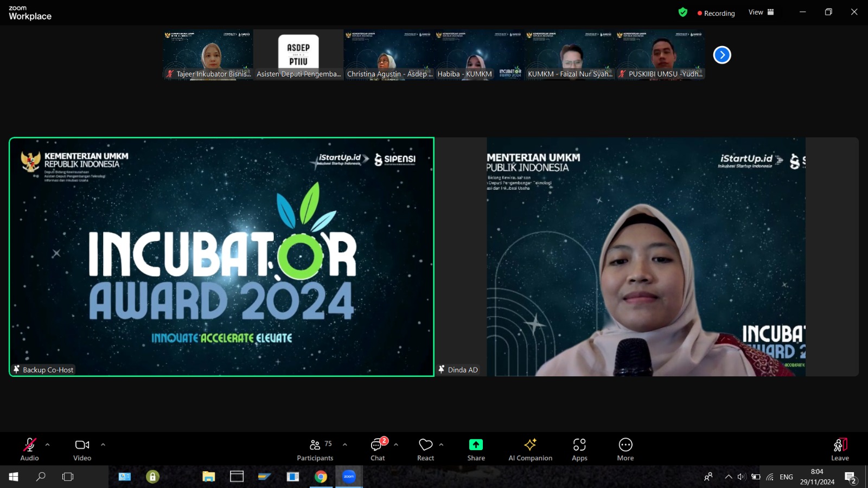Select ASDEP PTIIU participant thumbnail
Screen dimensions: 868x488
tap(298, 55)
